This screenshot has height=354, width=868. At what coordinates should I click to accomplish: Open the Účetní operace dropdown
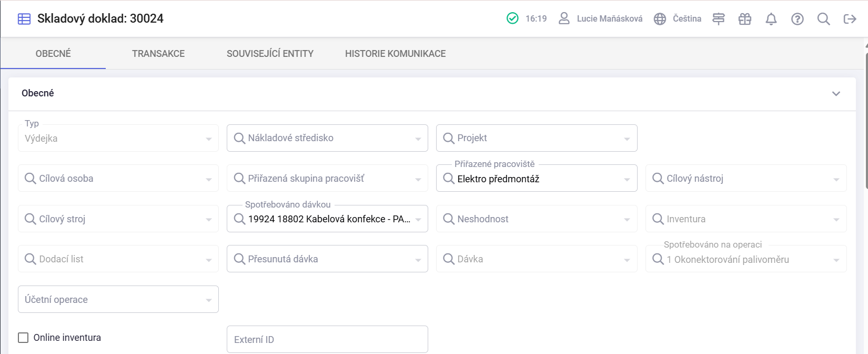pos(118,299)
